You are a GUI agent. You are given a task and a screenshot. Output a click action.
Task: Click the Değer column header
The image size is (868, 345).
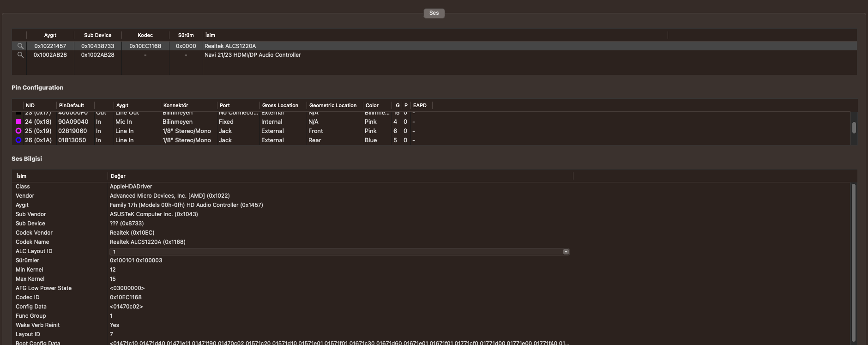[x=118, y=176]
